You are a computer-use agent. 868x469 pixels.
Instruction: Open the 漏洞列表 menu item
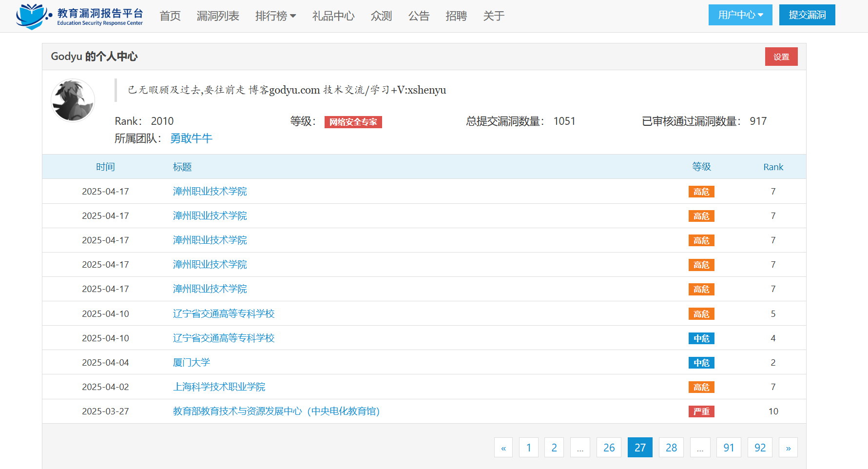218,16
